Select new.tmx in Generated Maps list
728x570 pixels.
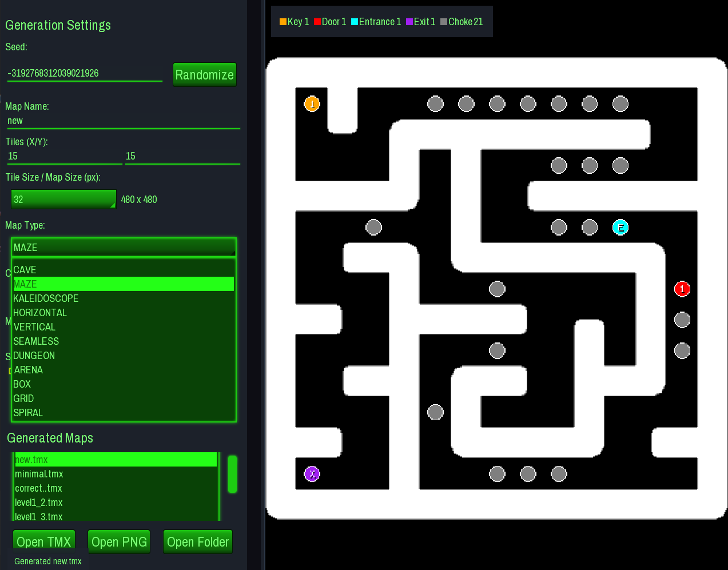point(116,460)
